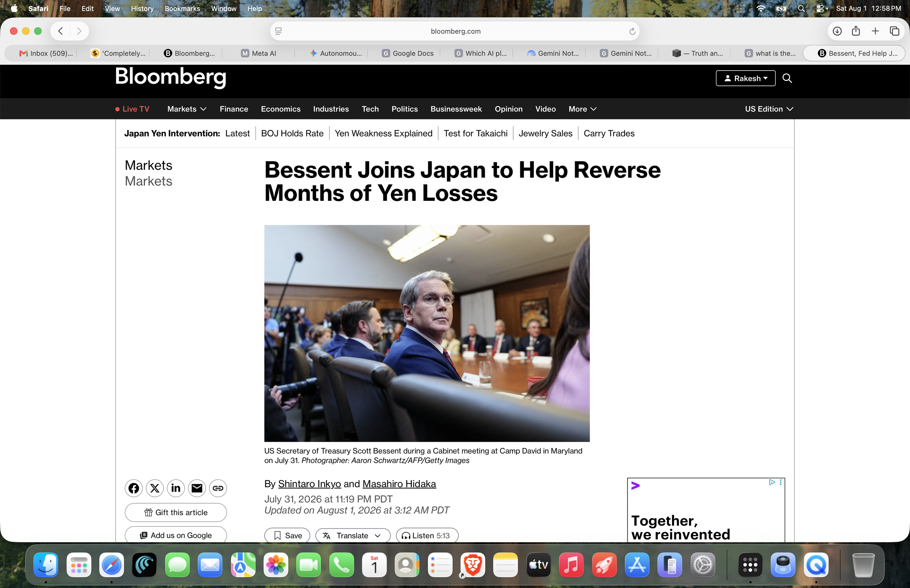Open Photos from the Dock
Viewport: 910px width, 588px height.
tap(276, 565)
